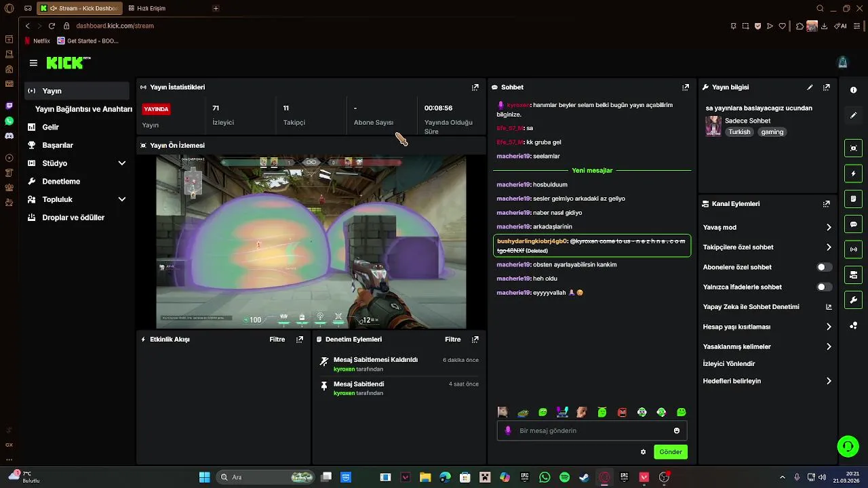Click the Gönder send button

(x=671, y=452)
